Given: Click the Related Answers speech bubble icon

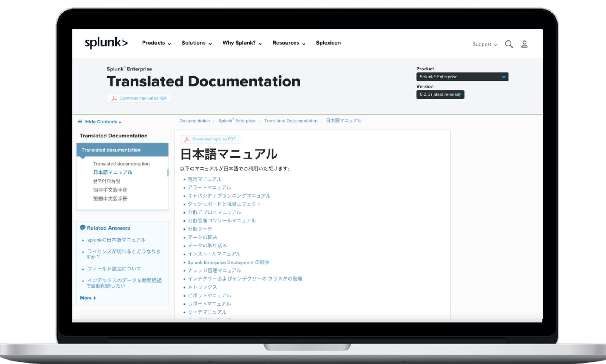Looking at the screenshot, I should tap(83, 228).
